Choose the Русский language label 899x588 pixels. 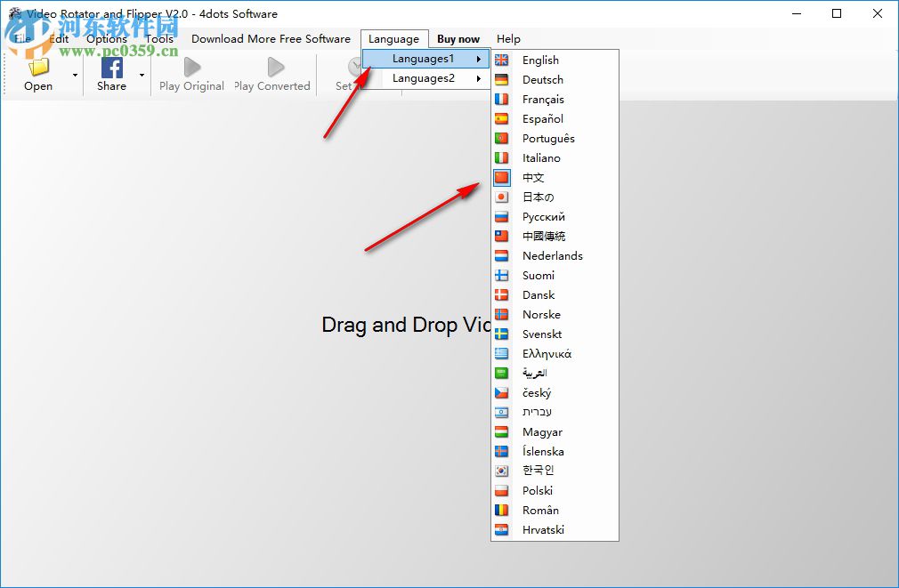pos(544,217)
